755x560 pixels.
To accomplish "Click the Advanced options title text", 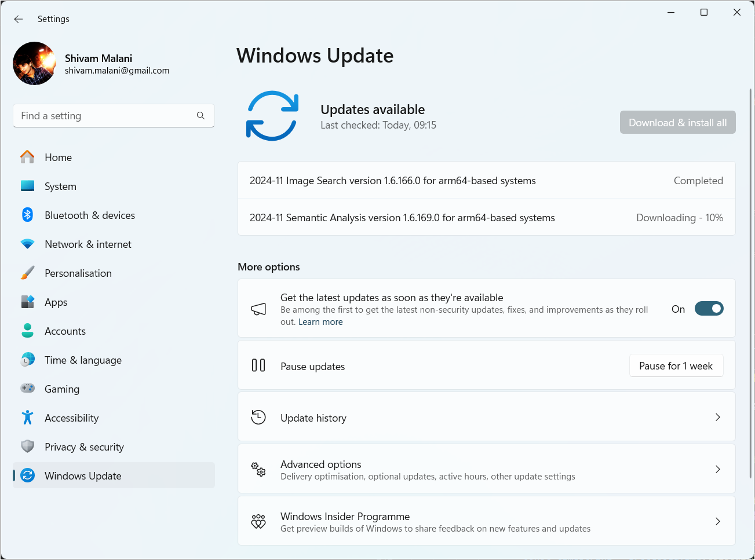I will (321, 464).
